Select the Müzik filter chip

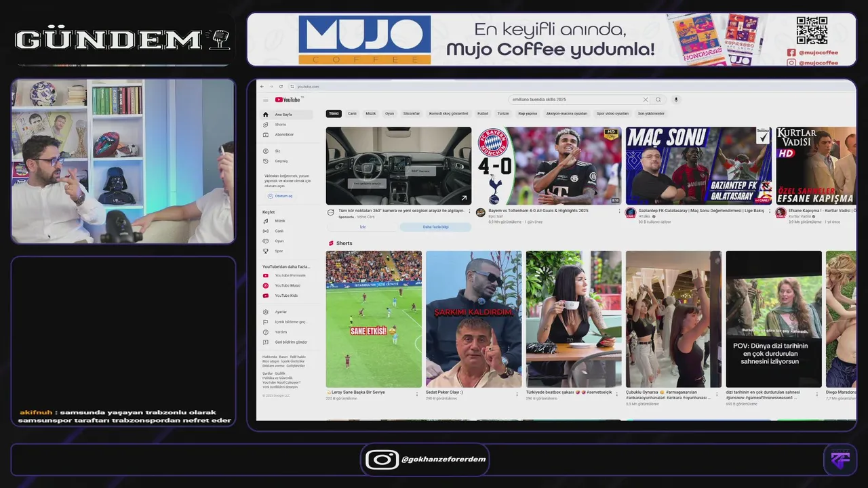coord(371,114)
